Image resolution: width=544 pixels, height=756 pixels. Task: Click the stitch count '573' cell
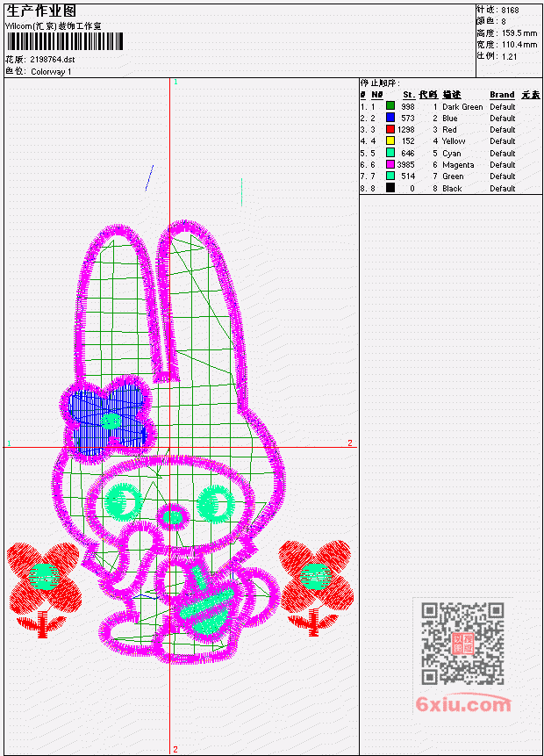click(x=408, y=119)
